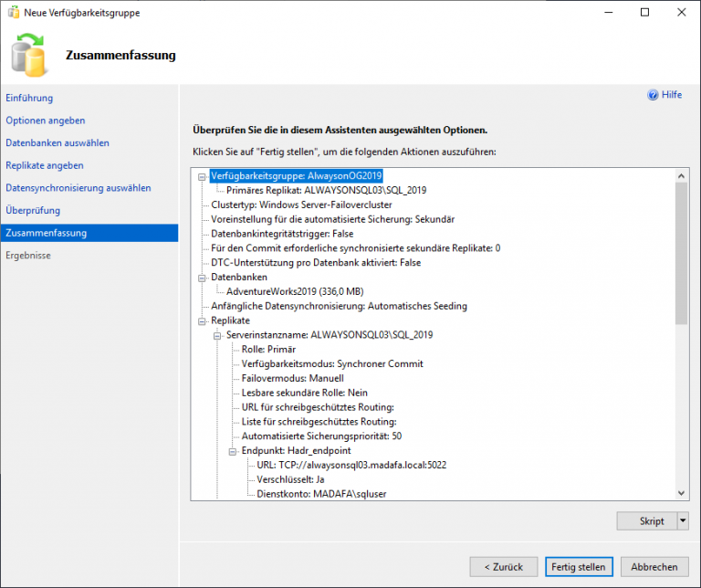The image size is (701, 588).
Task: Click the Datenbanken node label
Action: coord(239,277)
